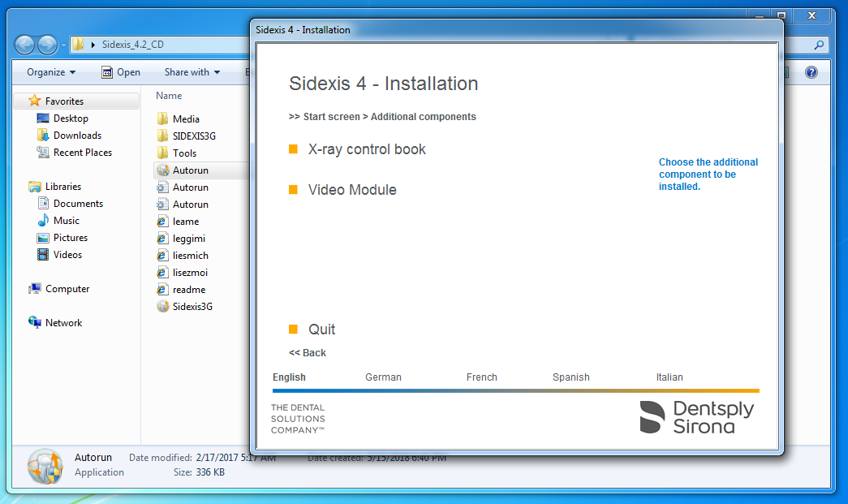Switch installer language to Italian
This screenshot has width=848, height=504.
click(669, 377)
